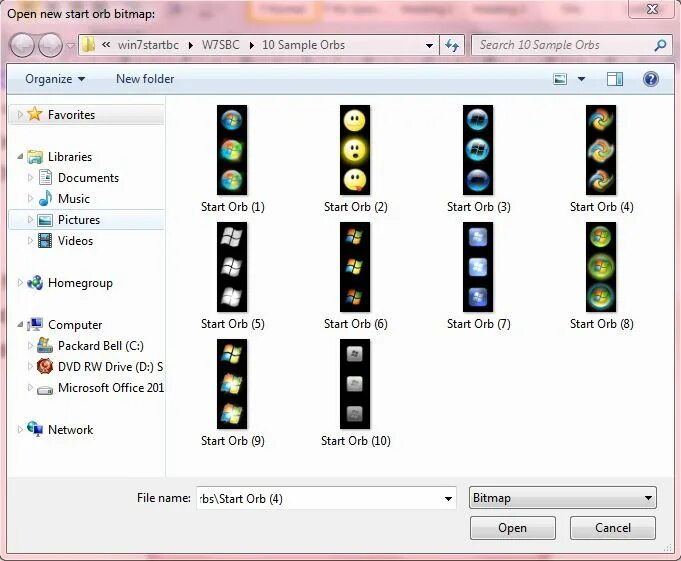Click New folder in the toolbar
The image size is (681, 561).
(145, 79)
